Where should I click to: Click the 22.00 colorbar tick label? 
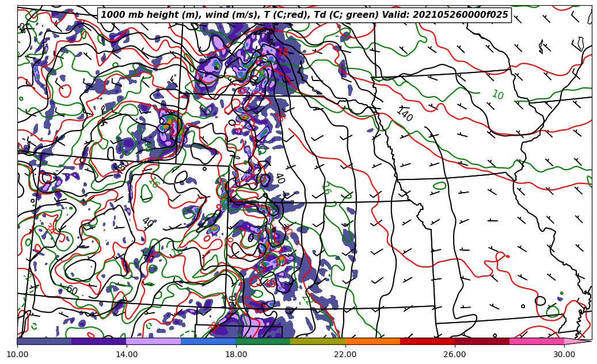click(345, 354)
